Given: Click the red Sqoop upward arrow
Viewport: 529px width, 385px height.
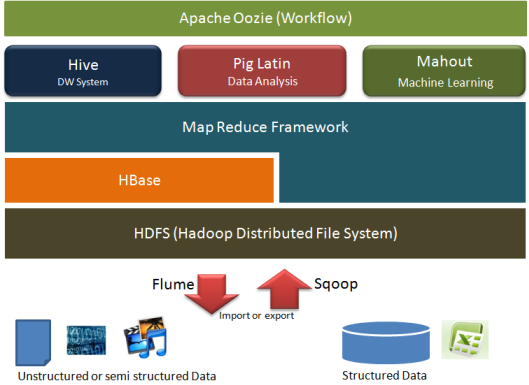Looking at the screenshot, I should [284, 289].
